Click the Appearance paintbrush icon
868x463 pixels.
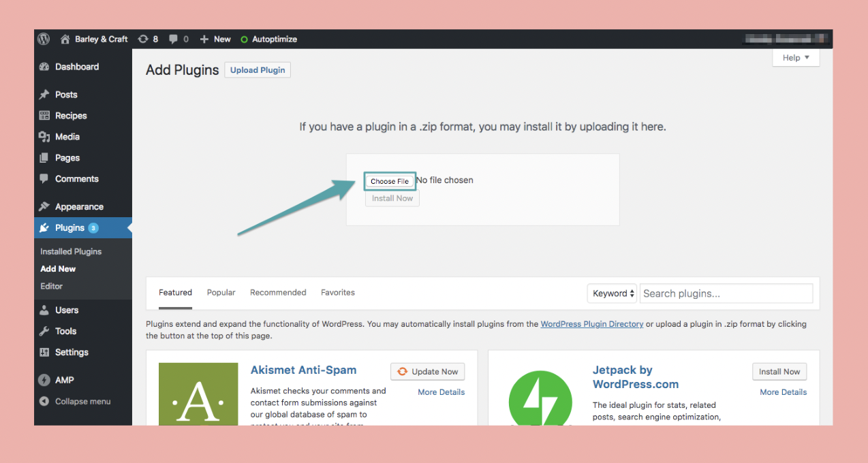click(44, 207)
